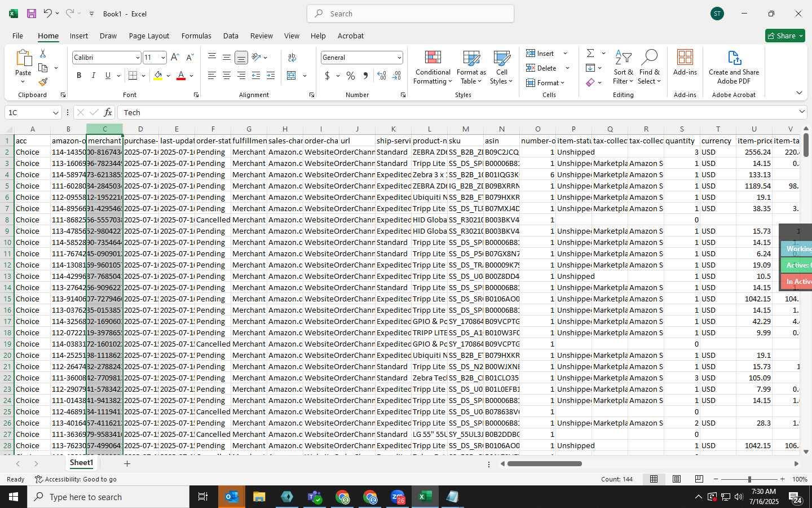Open the Insert ribbon tab
The height and width of the screenshot is (508, 812).
tap(79, 36)
